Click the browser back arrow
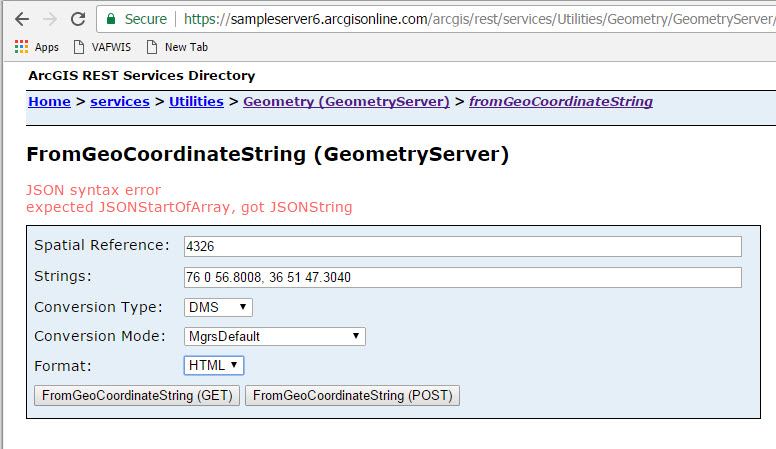This screenshot has width=776, height=449. pyautogui.click(x=21, y=19)
